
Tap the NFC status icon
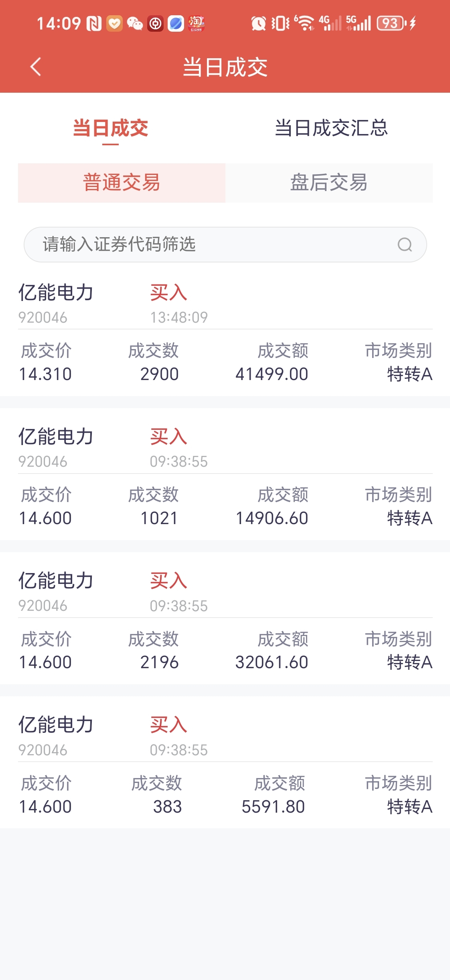pyautogui.click(x=94, y=24)
